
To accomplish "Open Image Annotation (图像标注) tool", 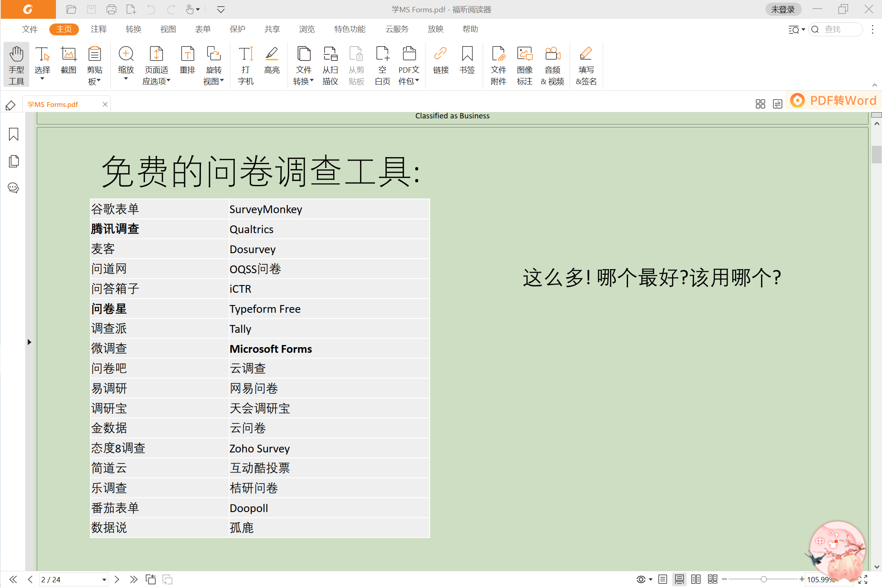I will click(525, 65).
